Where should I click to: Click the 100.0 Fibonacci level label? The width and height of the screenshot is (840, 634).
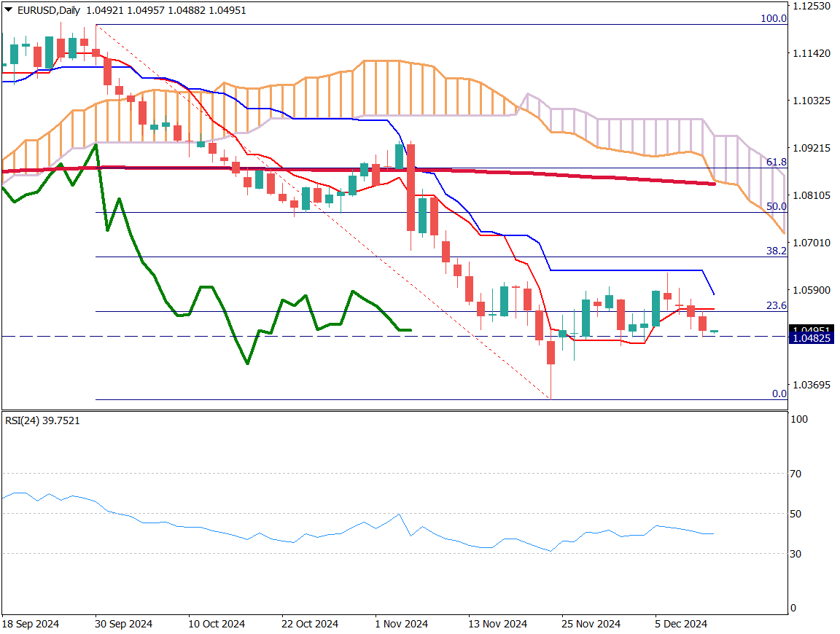coord(773,18)
